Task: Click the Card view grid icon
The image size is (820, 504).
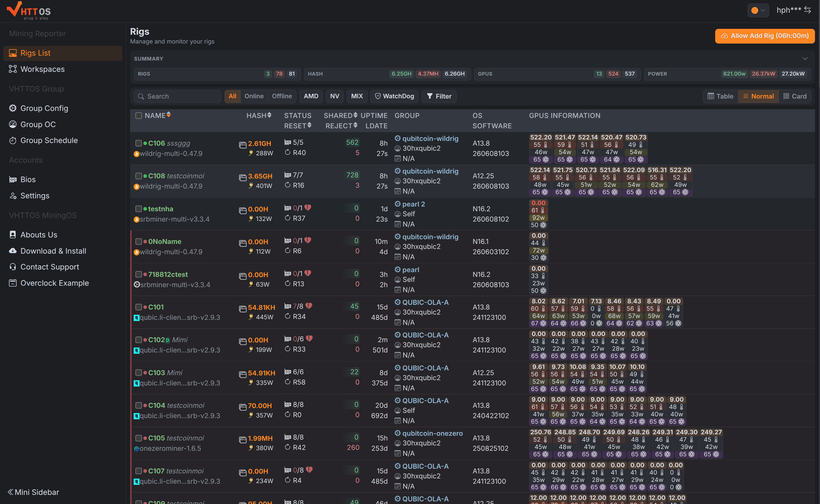Action: tap(786, 96)
